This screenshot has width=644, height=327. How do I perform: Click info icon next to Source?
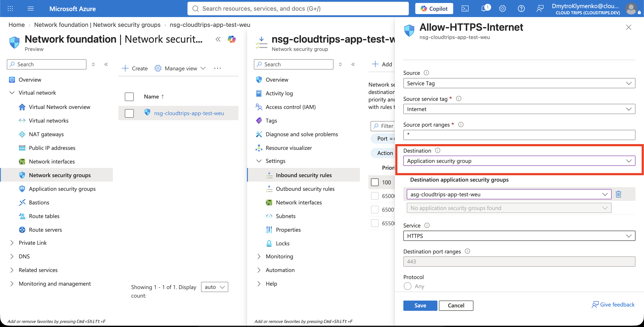tap(426, 73)
